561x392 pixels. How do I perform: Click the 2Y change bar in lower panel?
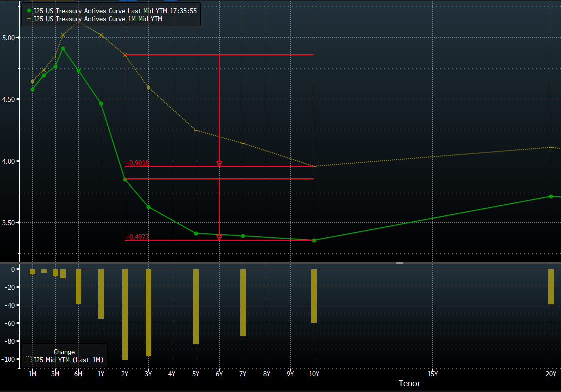125,314
